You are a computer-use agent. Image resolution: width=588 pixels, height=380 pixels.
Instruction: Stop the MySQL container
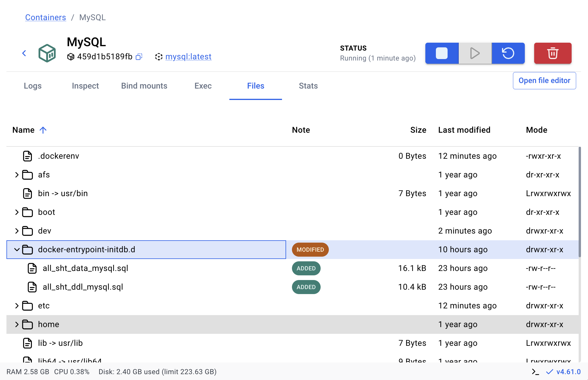coord(441,53)
